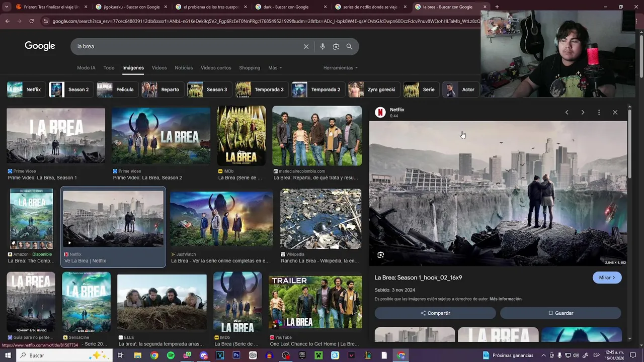The width and height of the screenshot is (644, 362).
Task: Start voice search with the microphone icon
Action: click(323, 46)
